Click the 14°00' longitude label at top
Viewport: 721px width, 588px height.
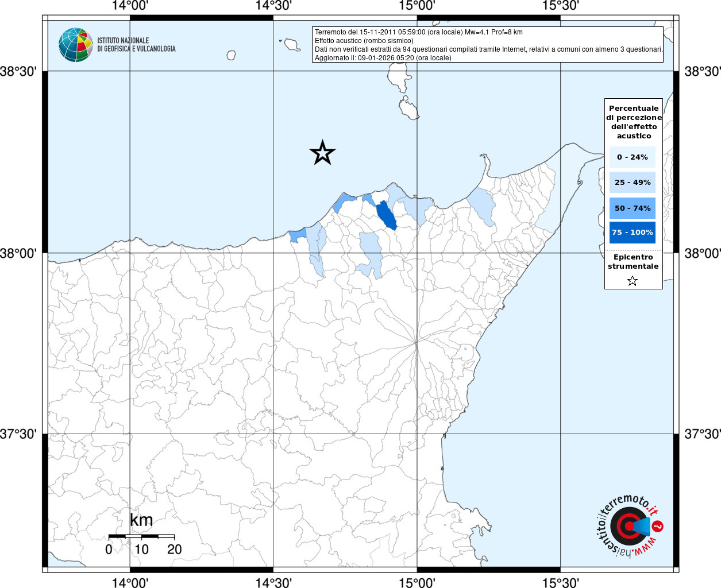(130, 6)
